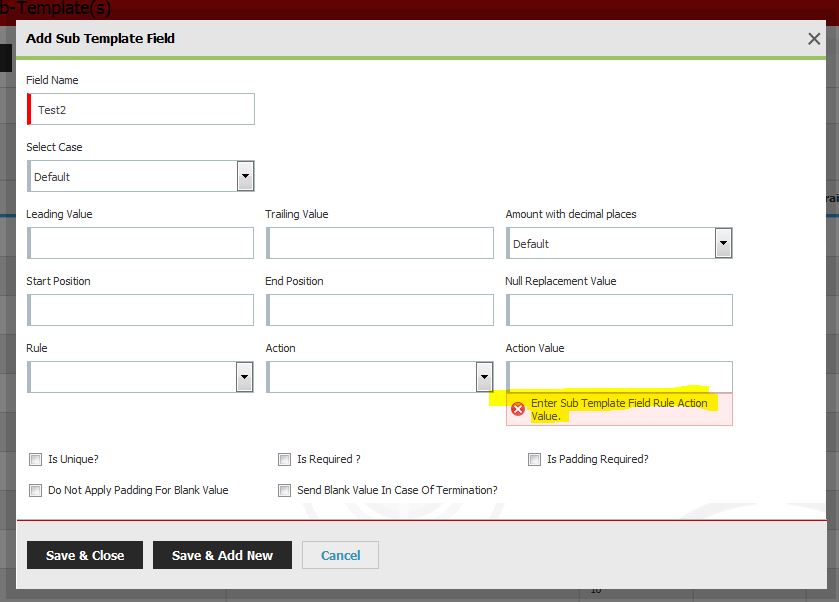Enable the Is Unique? checkbox

(36, 460)
